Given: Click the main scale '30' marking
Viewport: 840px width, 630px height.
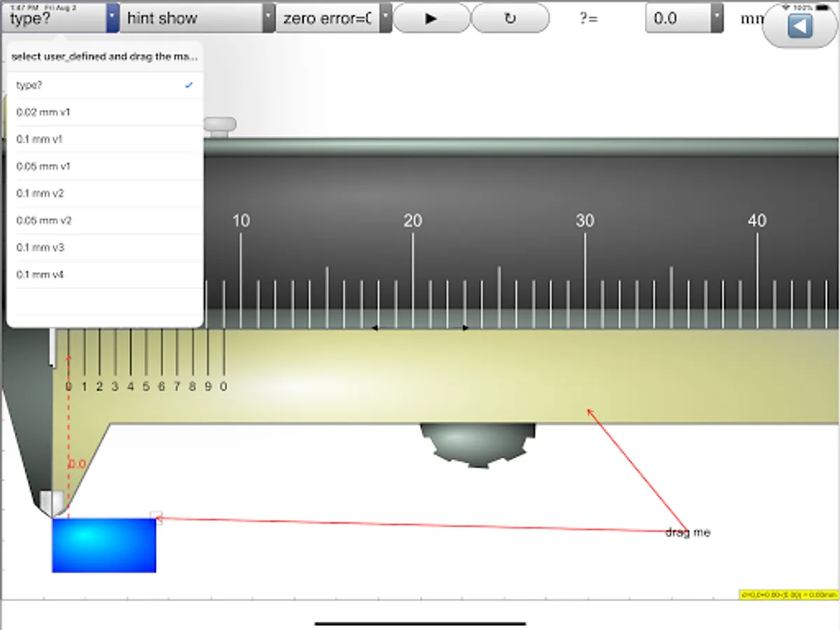Looking at the screenshot, I should (585, 221).
